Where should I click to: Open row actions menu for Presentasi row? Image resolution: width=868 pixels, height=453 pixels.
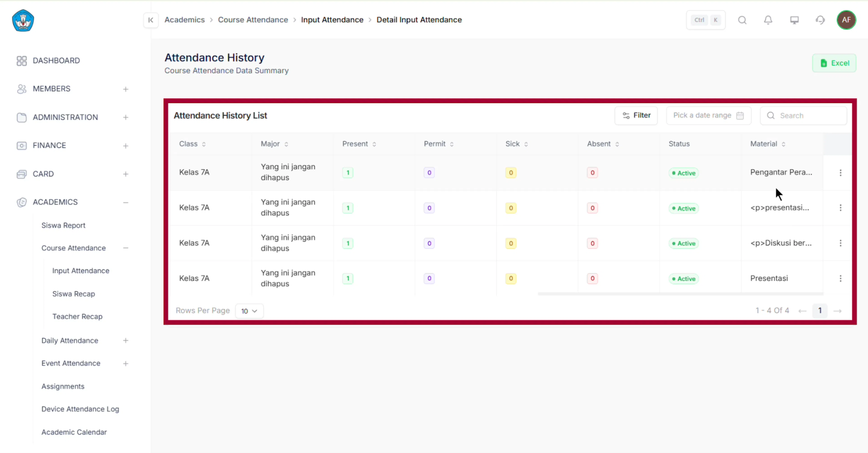click(x=840, y=278)
